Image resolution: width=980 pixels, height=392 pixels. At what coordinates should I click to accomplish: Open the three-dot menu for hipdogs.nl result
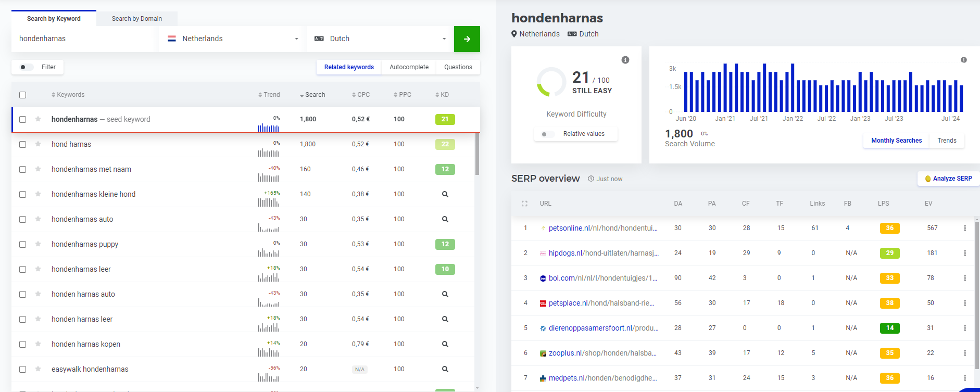[965, 253]
